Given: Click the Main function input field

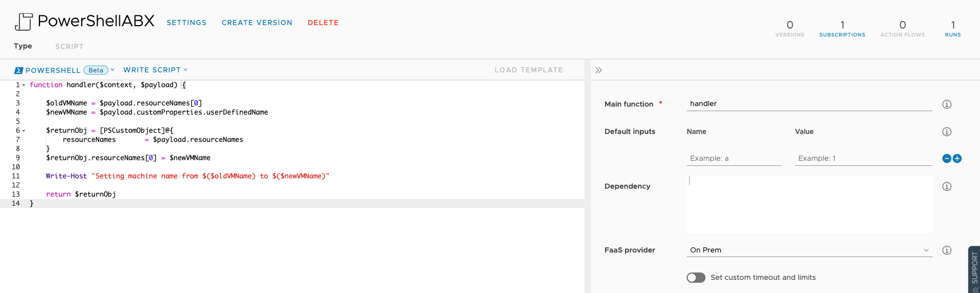Looking at the screenshot, I should 809,104.
